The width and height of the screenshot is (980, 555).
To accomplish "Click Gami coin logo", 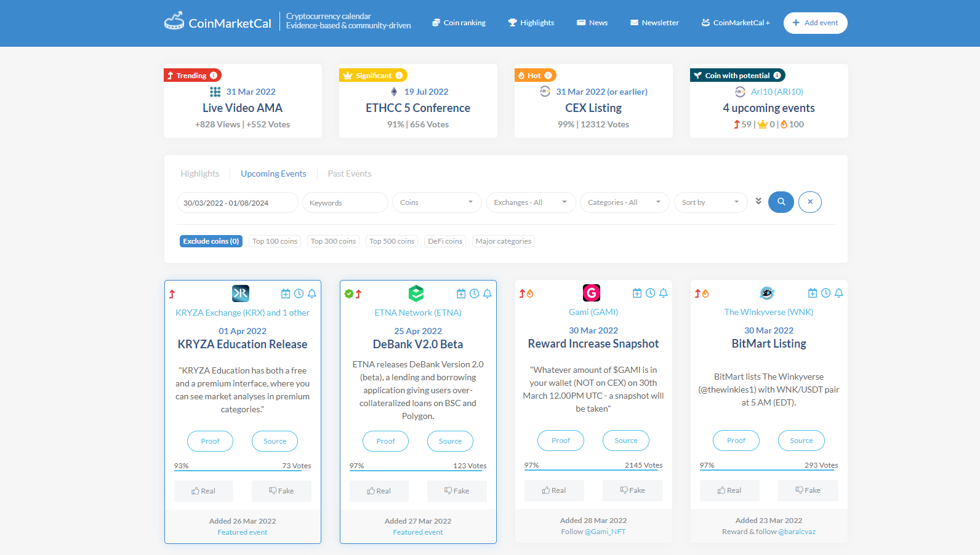I will coord(592,292).
